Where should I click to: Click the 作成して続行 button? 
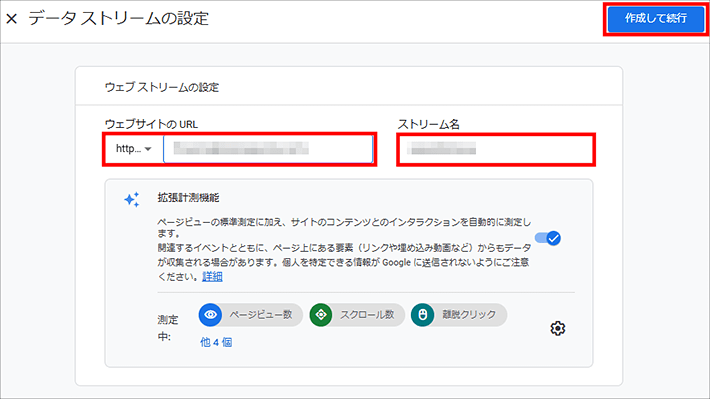656,19
